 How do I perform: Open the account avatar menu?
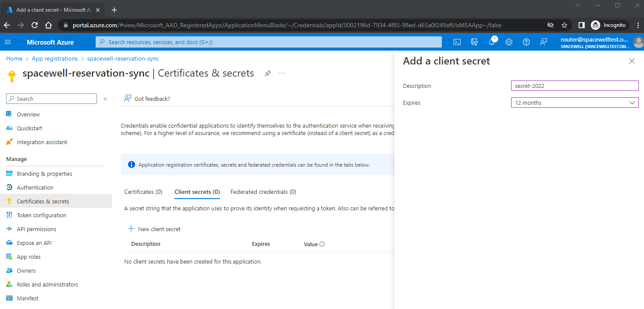(x=638, y=42)
